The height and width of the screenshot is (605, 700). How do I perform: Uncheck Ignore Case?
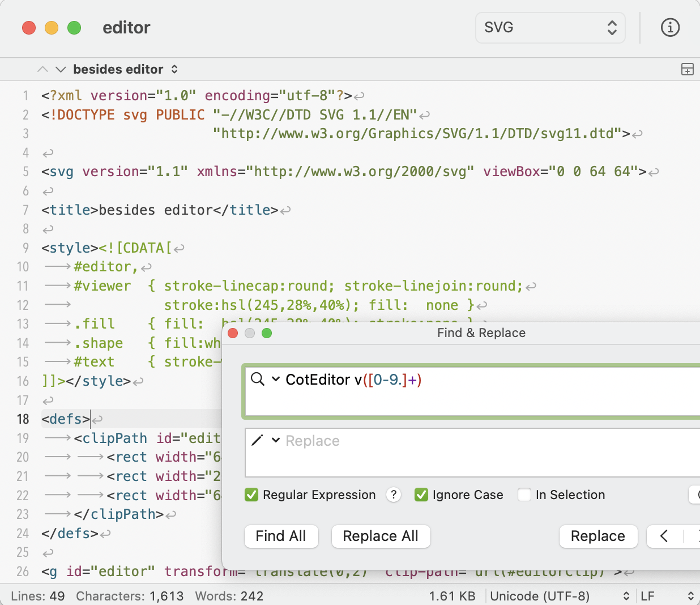[421, 495]
